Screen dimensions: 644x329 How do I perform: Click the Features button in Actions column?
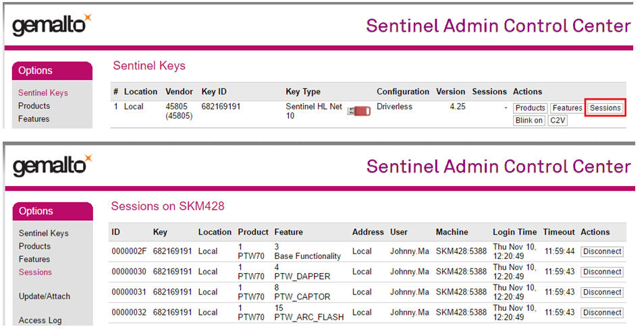click(x=567, y=108)
